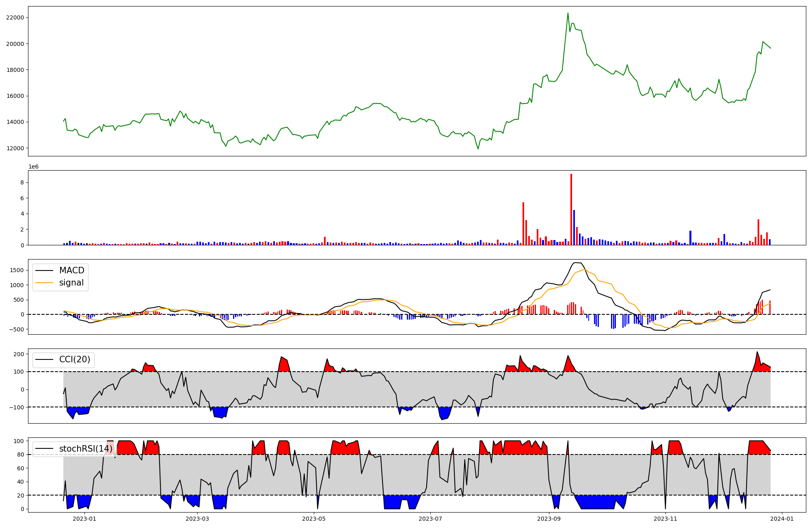Image resolution: width=812 pixels, height=528 pixels.
Task: Click the 2023-09 date tick label
Action: click(549, 519)
